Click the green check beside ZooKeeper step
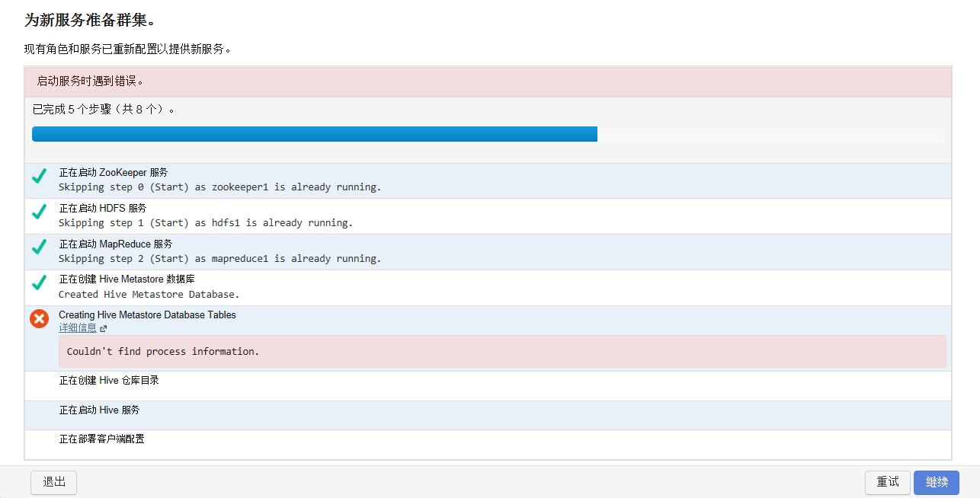This screenshot has height=498, width=980. [40, 176]
